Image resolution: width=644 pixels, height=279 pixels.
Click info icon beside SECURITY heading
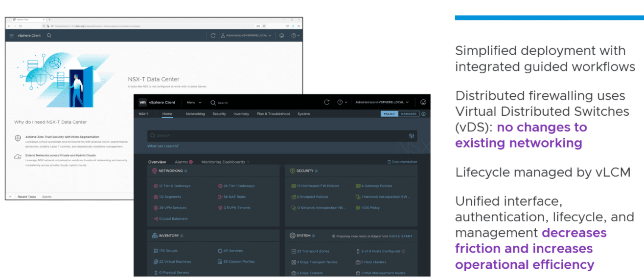pos(316,171)
